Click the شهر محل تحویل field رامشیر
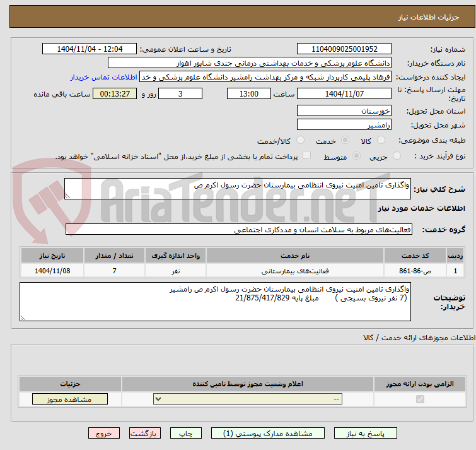Viewport: 476px width, 450px height. (344, 124)
